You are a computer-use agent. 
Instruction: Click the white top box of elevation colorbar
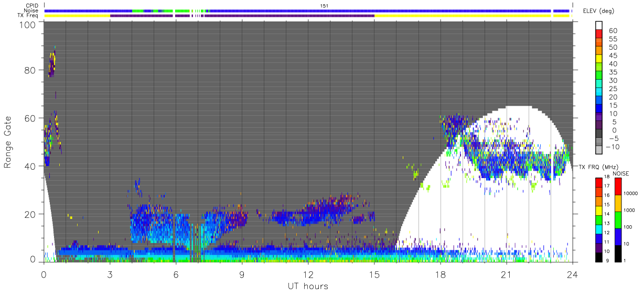[x=599, y=25]
